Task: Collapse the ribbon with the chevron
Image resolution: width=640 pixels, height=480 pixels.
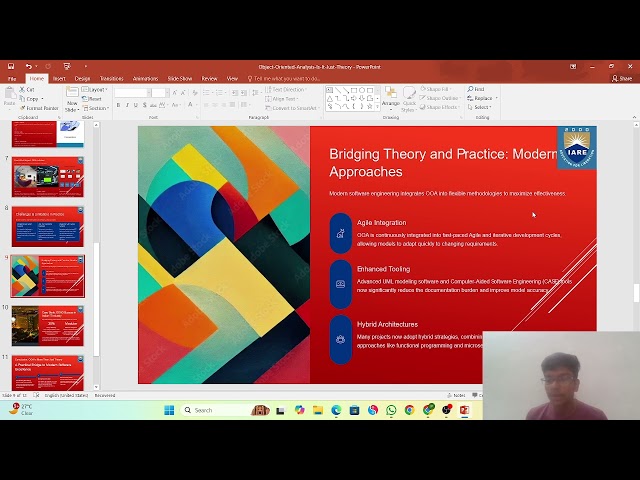Action: (x=634, y=117)
